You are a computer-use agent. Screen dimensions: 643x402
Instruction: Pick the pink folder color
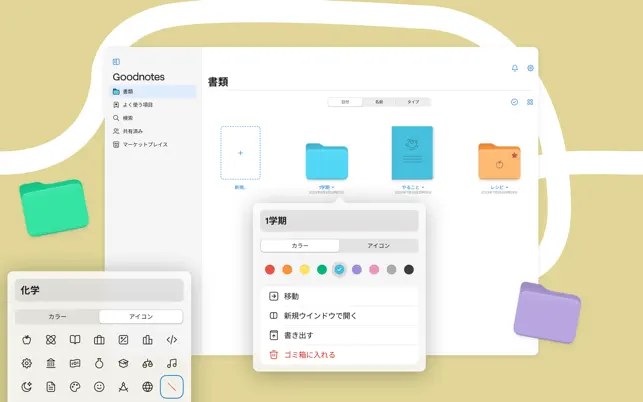tap(374, 270)
